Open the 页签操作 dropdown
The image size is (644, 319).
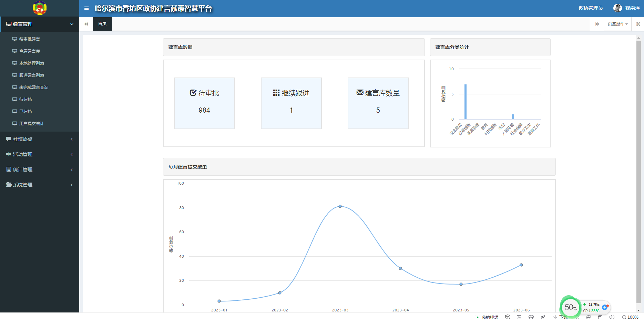click(x=617, y=24)
